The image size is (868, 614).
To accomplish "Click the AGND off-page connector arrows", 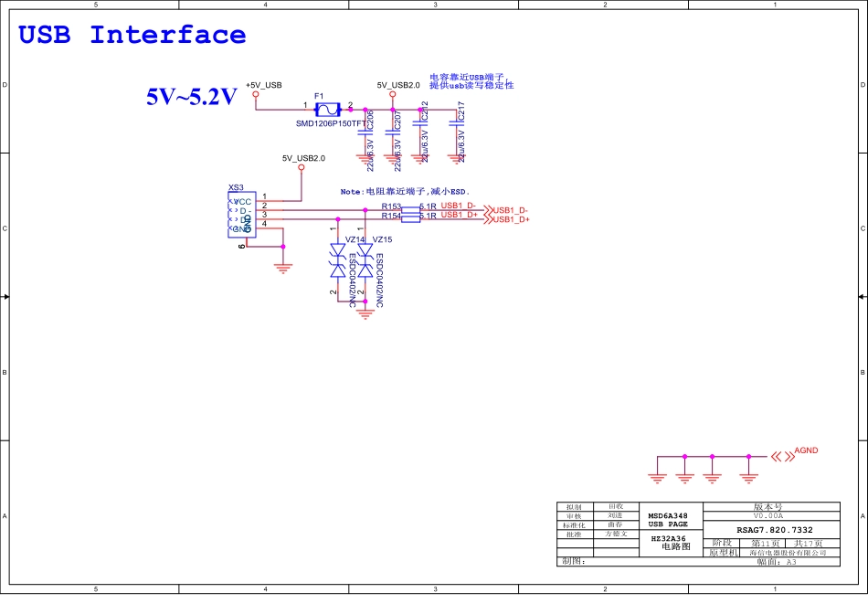I will click(781, 456).
